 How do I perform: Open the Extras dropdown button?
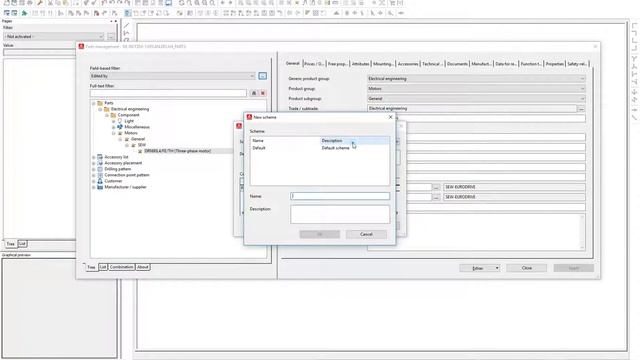[480, 268]
